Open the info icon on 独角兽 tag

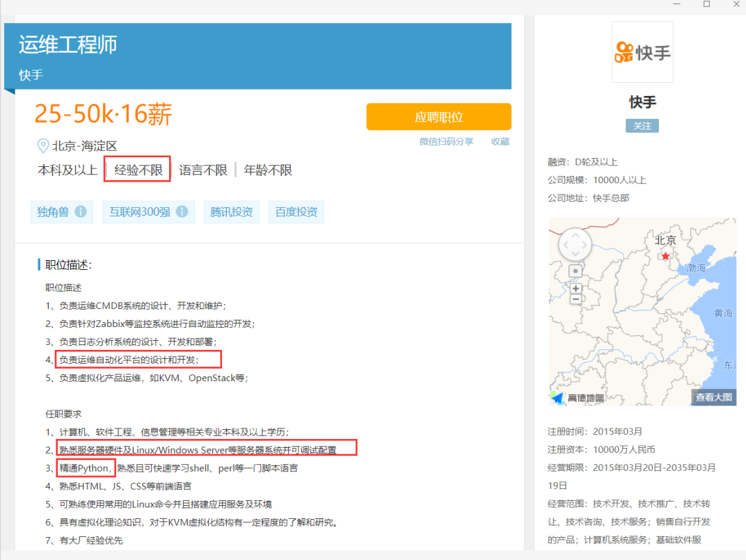(81, 211)
